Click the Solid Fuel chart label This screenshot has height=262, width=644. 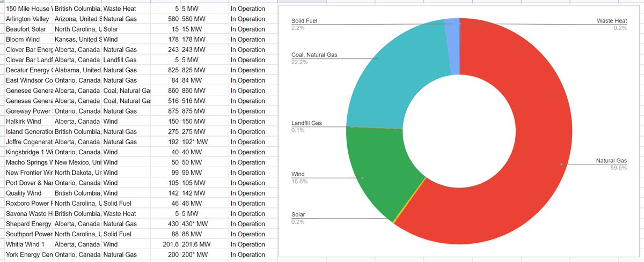coord(305,21)
